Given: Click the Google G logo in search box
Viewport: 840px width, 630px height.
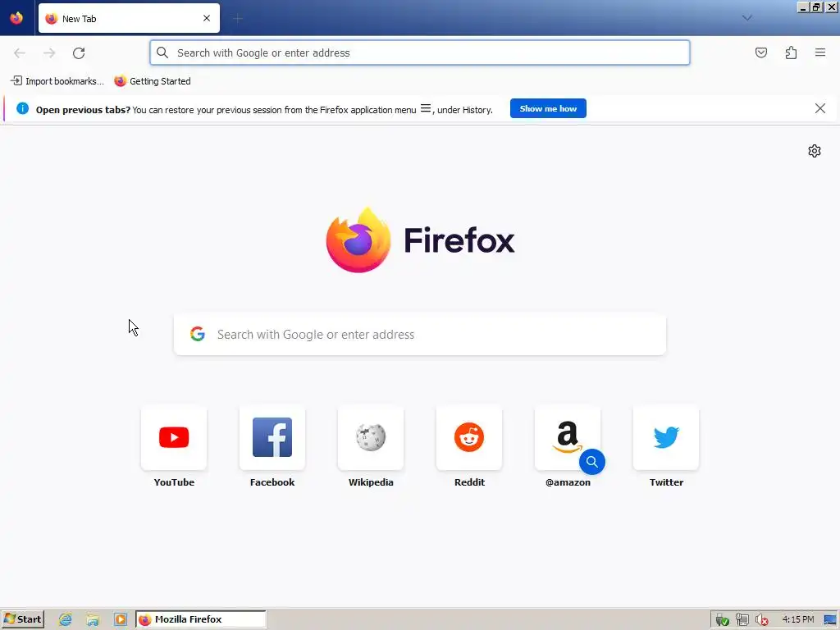Looking at the screenshot, I should (198, 335).
